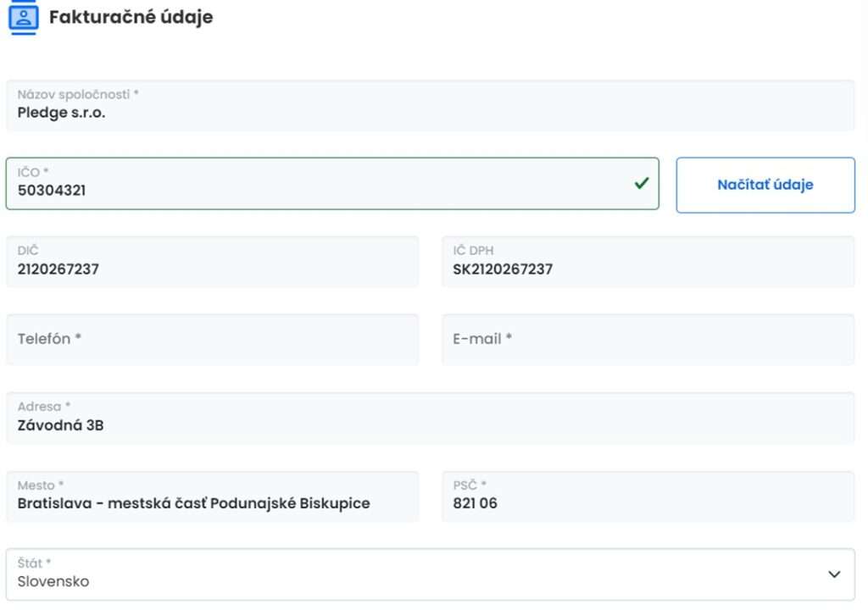Image resolution: width=868 pixels, height=610 pixels.
Task: Click the Načítať údaje button
Action: coord(765,185)
